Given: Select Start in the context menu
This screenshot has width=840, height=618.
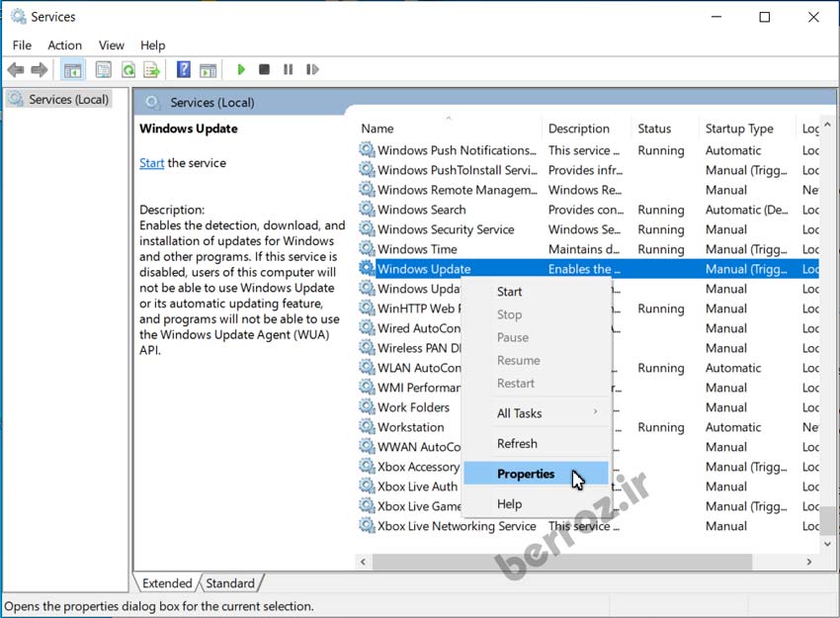Looking at the screenshot, I should [510, 292].
